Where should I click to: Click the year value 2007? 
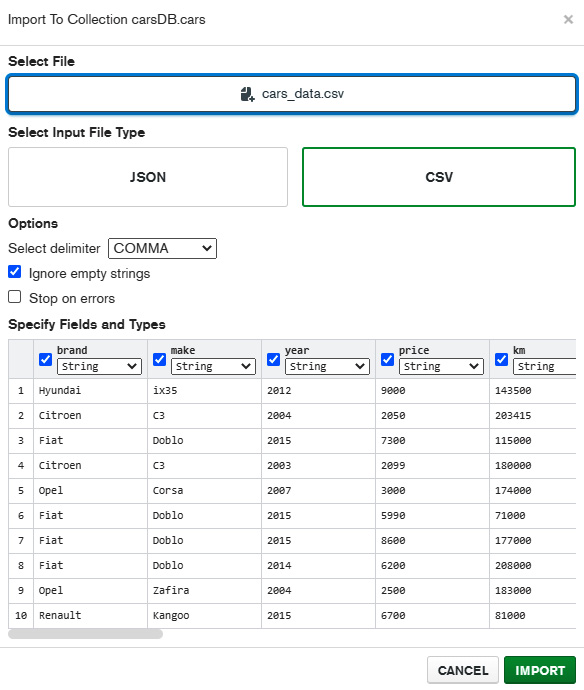click(x=279, y=490)
